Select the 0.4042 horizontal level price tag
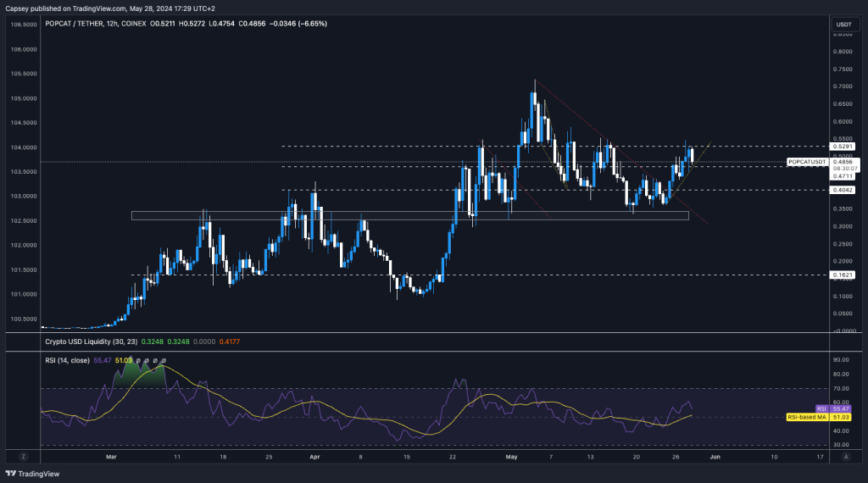This screenshot has width=868, height=483. pos(843,191)
